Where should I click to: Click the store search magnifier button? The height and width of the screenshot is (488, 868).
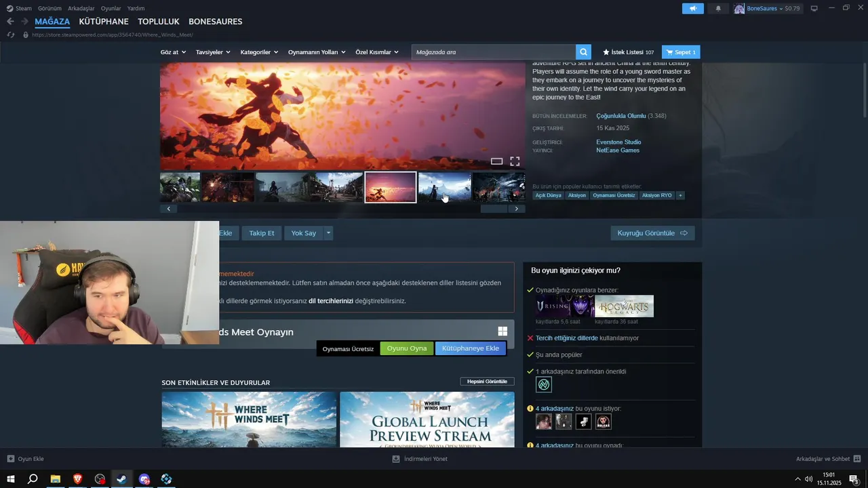click(583, 52)
